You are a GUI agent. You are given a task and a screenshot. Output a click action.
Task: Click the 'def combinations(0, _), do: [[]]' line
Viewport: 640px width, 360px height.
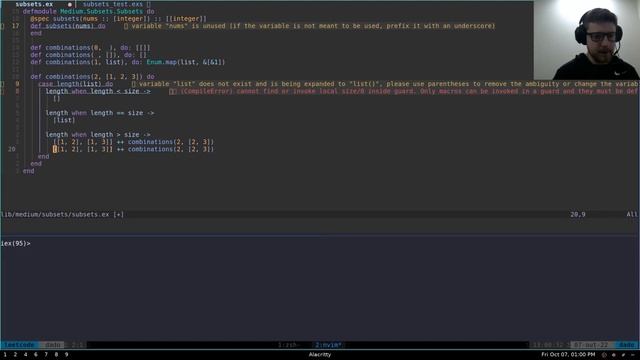click(90, 48)
